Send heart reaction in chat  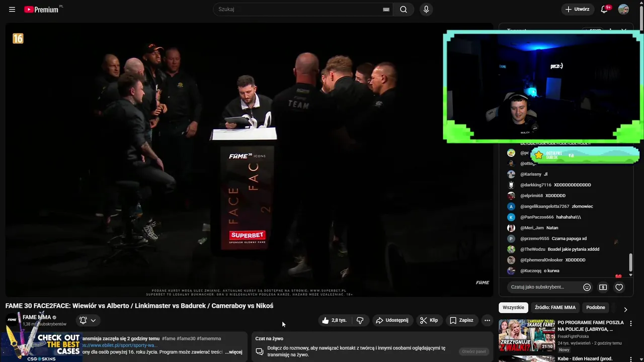(619, 287)
